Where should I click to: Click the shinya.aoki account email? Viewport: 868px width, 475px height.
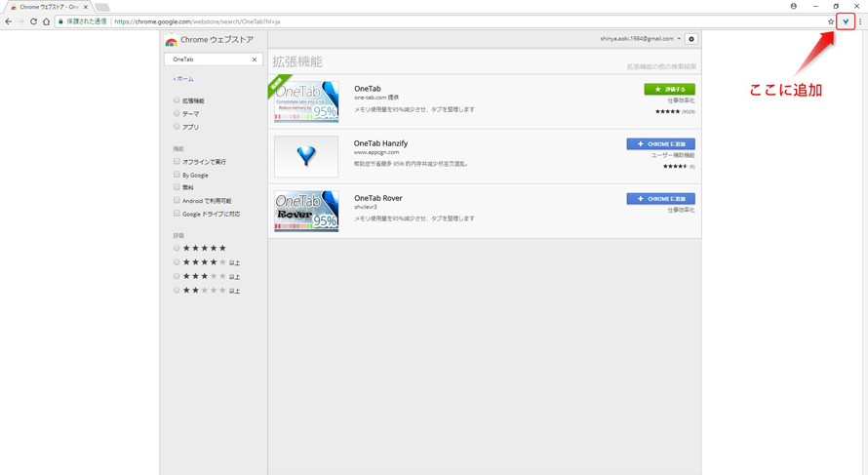point(637,39)
